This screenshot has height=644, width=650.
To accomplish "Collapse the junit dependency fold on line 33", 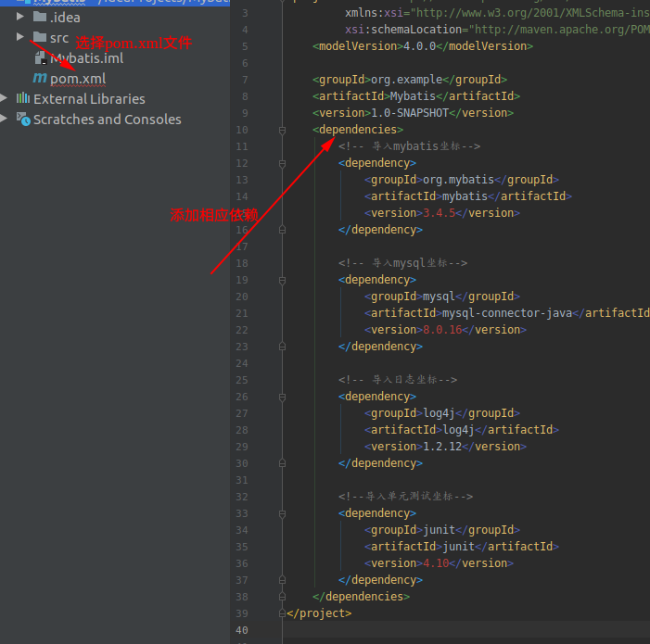I will [x=282, y=514].
